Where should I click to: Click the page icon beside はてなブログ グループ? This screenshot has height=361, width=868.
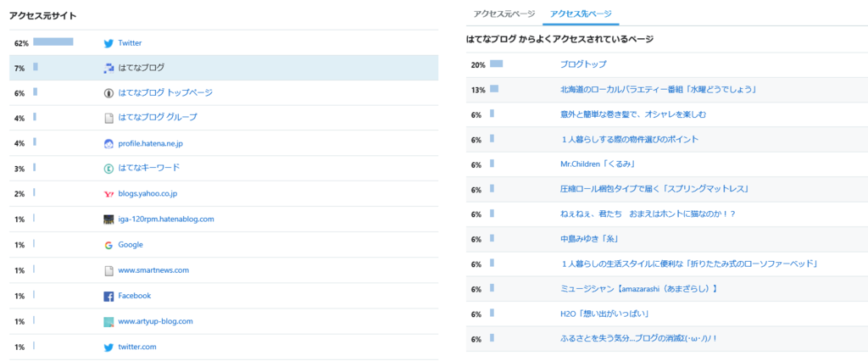tap(108, 118)
